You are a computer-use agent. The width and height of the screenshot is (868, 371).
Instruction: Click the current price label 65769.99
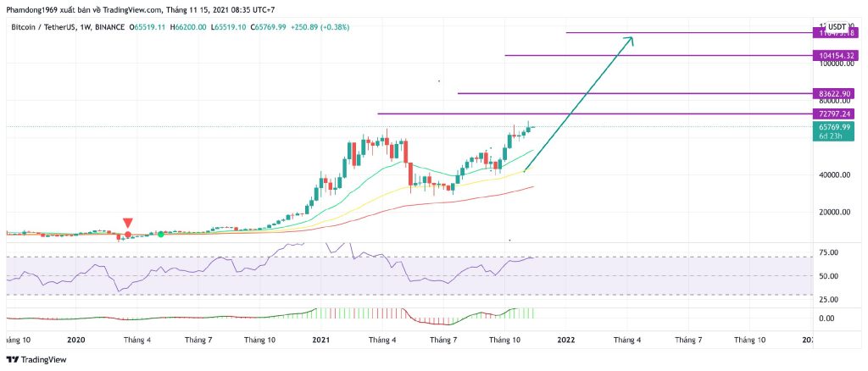coord(835,126)
